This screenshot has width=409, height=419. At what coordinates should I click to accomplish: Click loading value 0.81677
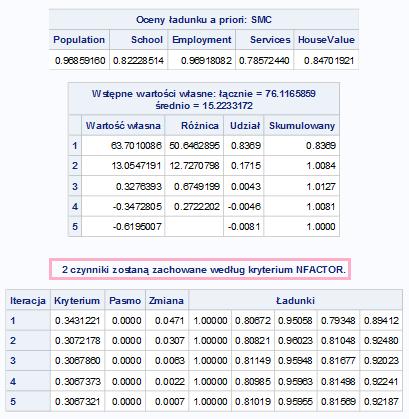[x=339, y=361]
